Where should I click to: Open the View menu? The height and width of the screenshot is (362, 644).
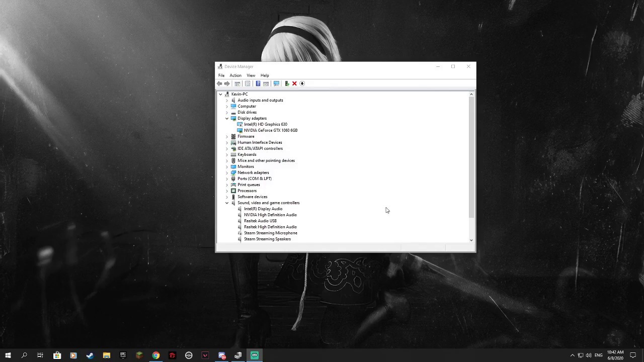pyautogui.click(x=251, y=75)
